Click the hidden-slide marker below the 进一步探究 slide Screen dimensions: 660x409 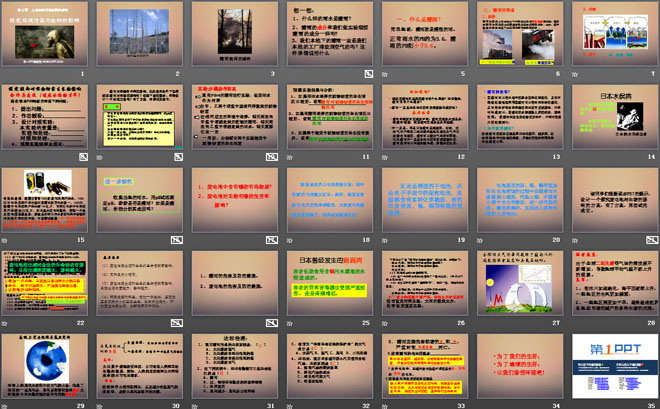[177, 240]
